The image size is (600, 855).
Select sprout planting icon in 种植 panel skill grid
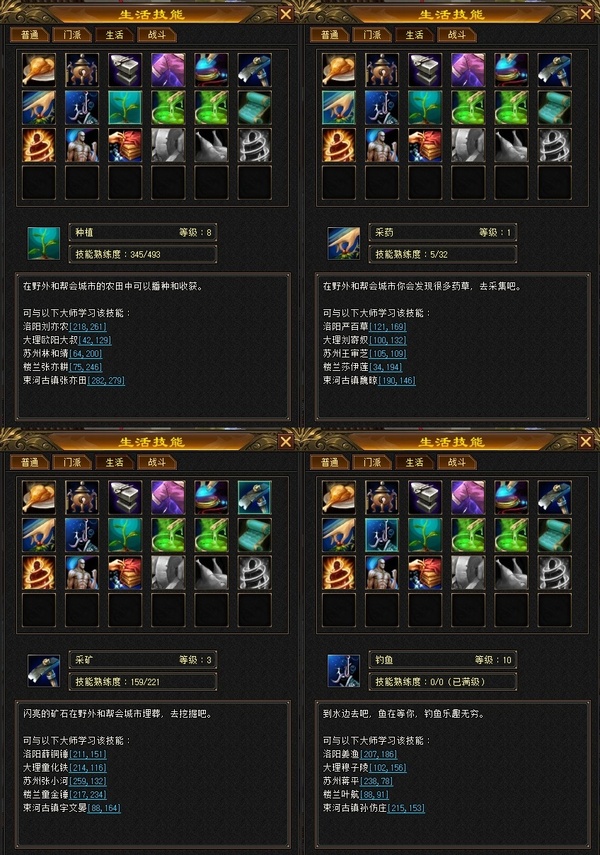125,107
